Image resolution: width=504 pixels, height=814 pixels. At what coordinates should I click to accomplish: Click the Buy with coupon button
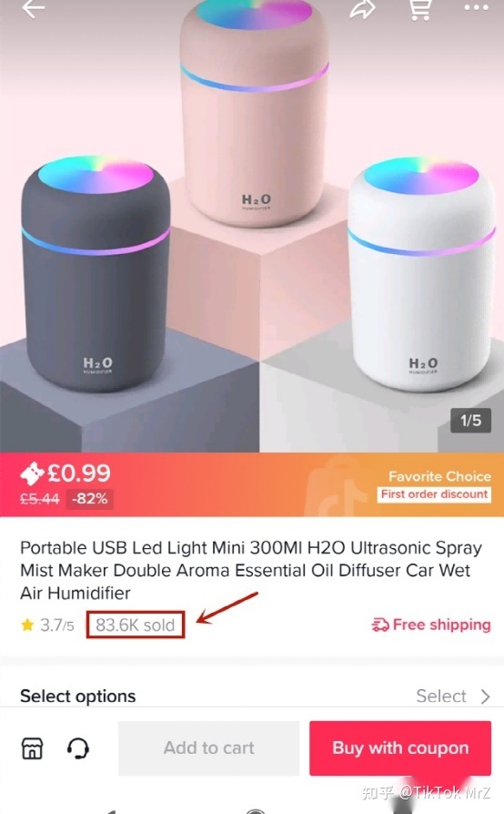(400, 748)
